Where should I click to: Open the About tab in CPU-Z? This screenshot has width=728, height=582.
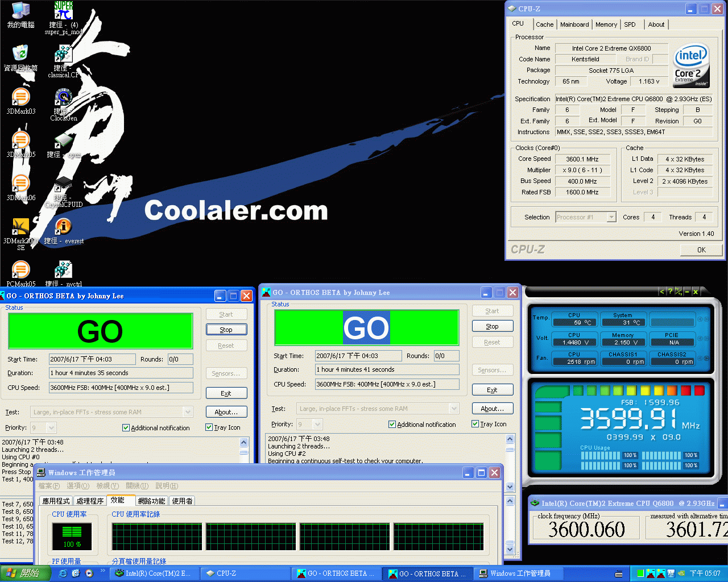pyautogui.click(x=656, y=24)
